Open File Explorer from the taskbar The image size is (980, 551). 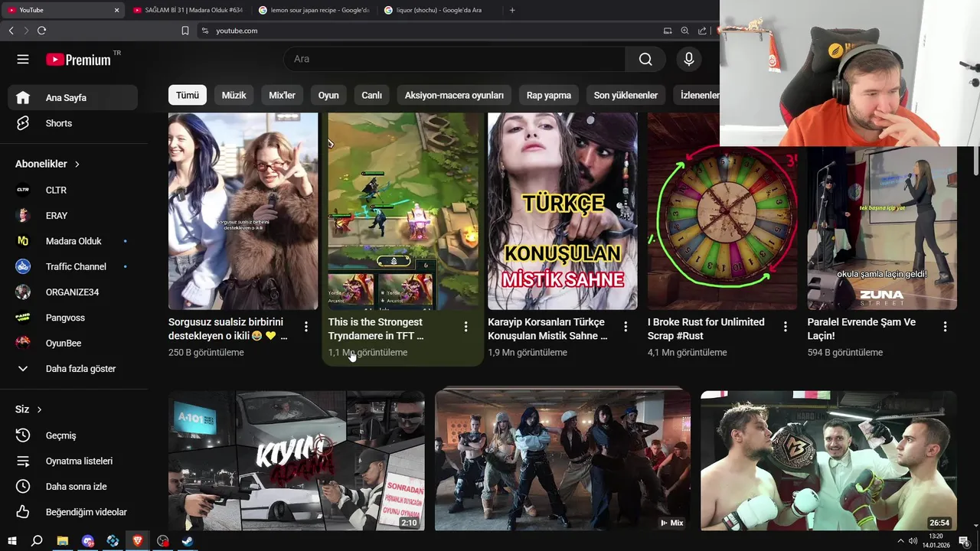click(x=62, y=541)
